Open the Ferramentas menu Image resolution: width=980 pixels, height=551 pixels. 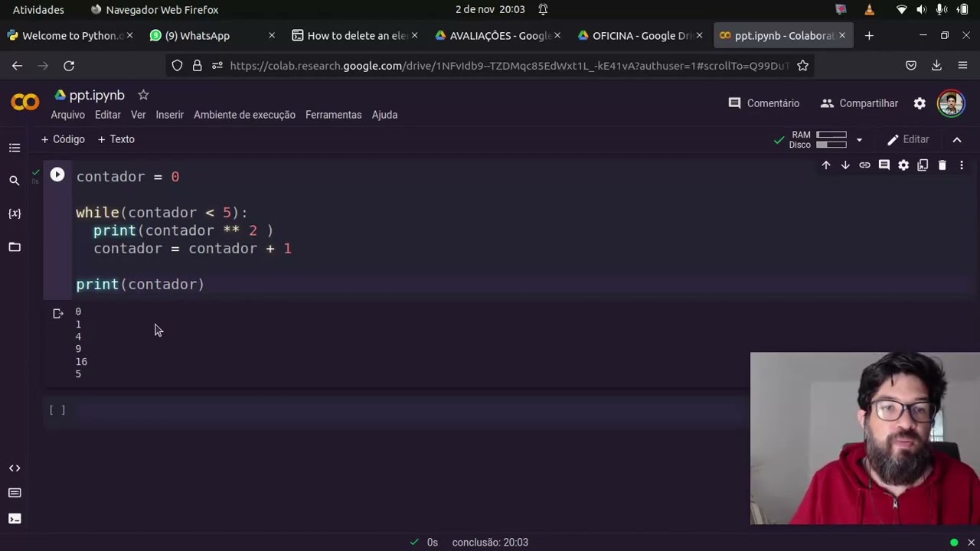333,115
